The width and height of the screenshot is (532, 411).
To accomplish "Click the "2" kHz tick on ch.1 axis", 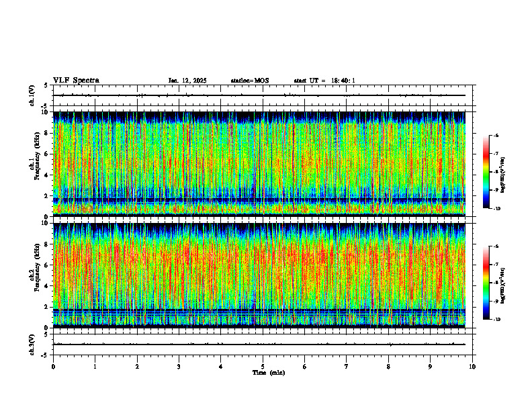I will click(46, 195).
